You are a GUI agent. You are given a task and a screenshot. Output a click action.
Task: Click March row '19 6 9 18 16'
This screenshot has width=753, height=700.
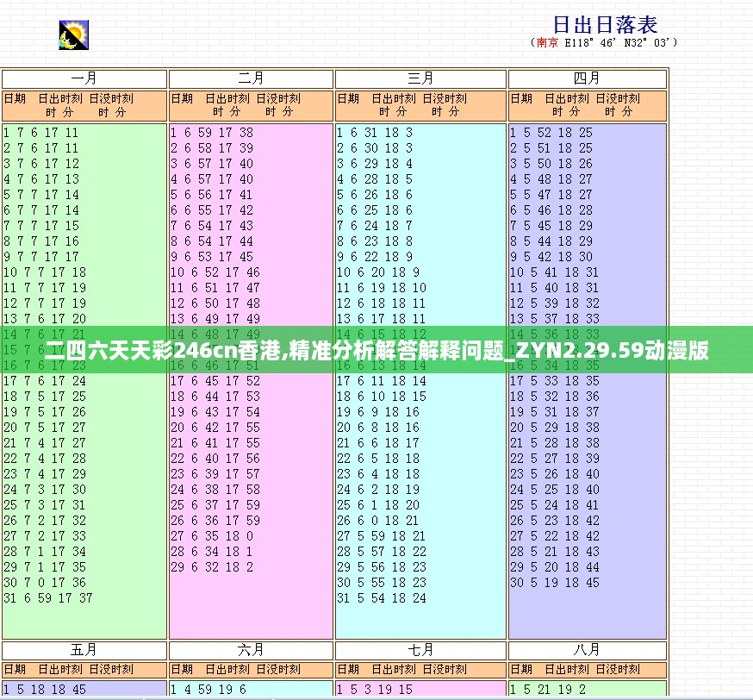click(378, 412)
